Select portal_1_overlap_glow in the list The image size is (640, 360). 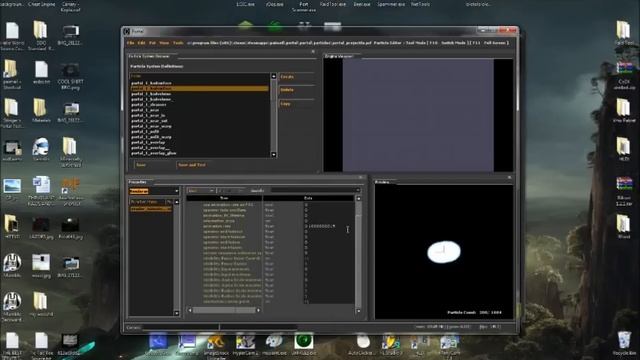(x=154, y=153)
